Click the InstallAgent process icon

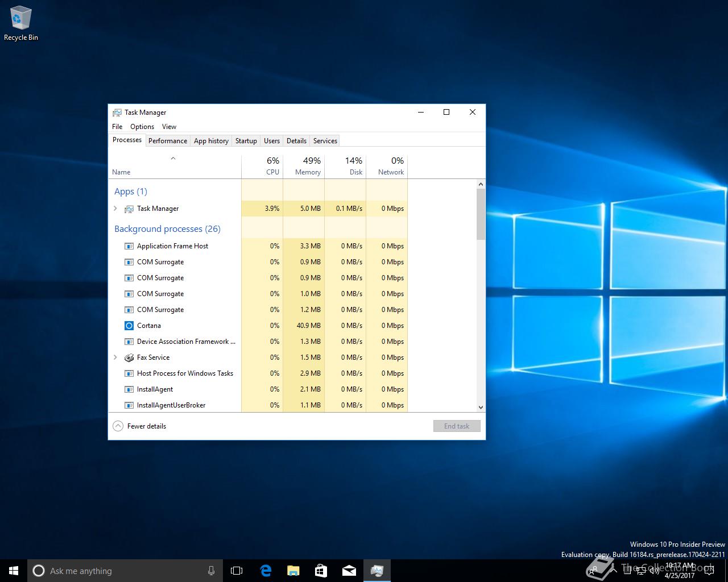(x=129, y=389)
